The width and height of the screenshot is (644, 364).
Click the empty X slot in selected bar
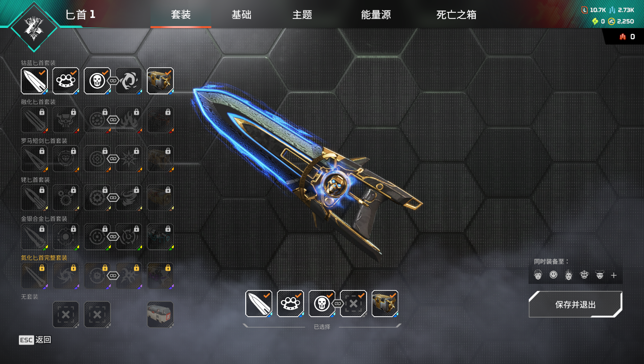[x=353, y=303]
